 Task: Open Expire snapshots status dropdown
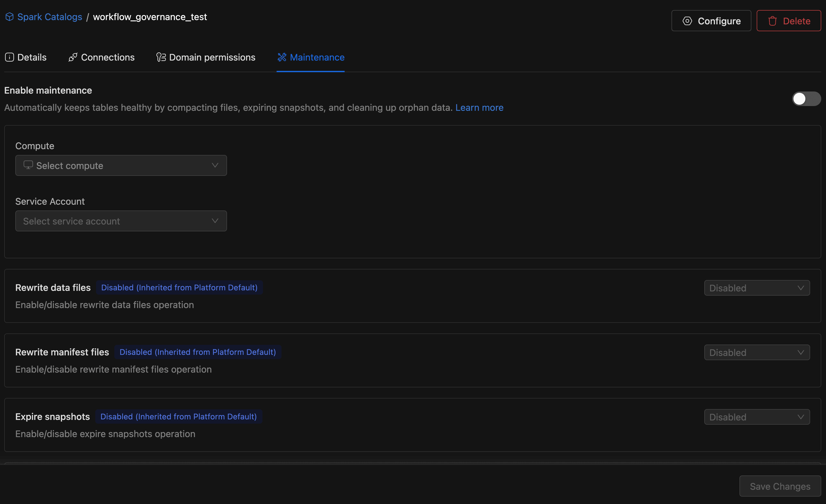(x=757, y=417)
